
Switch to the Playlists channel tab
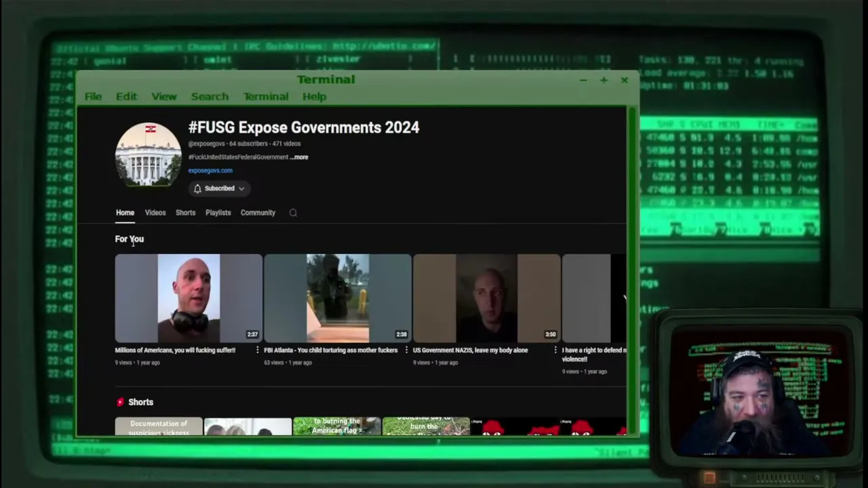coord(218,213)
